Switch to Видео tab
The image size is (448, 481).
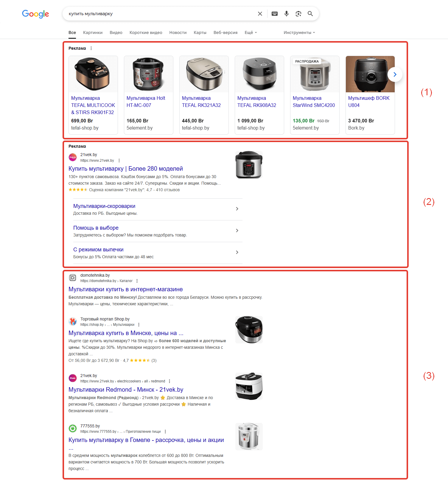pos(116,32)
